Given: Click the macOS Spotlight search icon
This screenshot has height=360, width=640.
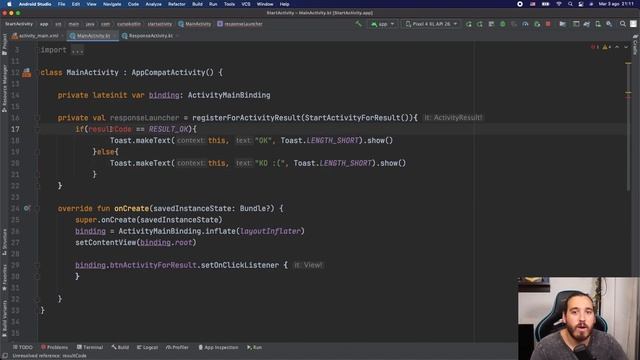Looking at the screenshot, I should tap(570, 4).
